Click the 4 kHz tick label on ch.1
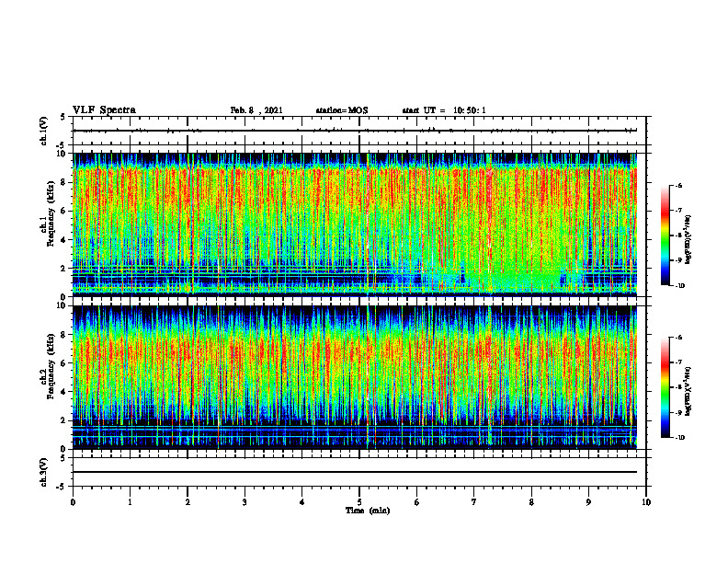Viewport: 728px width, 563px height. pyautogui.click(x=64, y=240)
